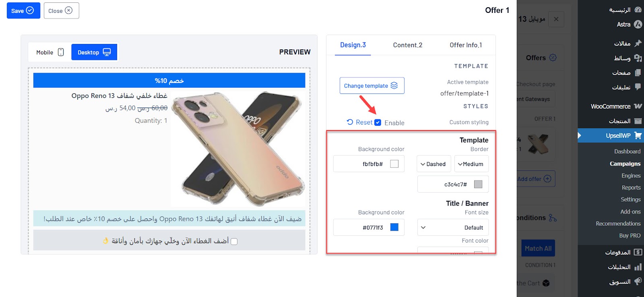Screen dimensions: 644x297
Task: Open the Medium border width dropdown
Action: click(471, 164)
